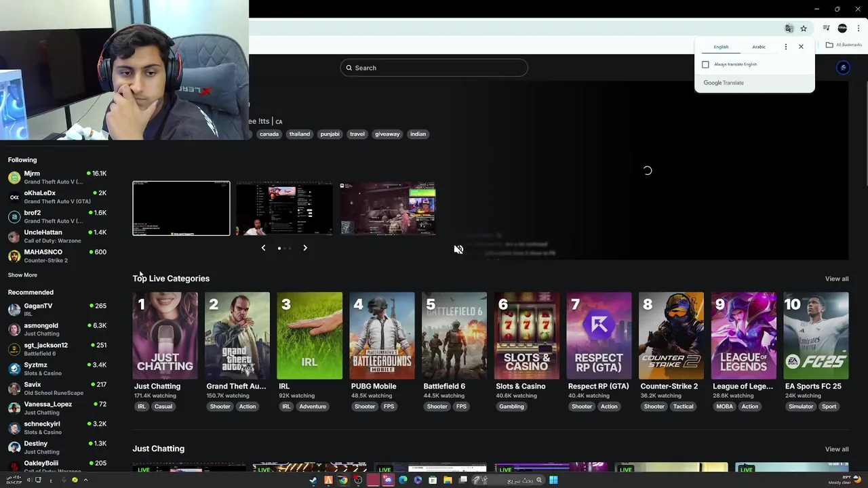Unmute the featured stream volume icon
The height and width of the screenshot is (488, 868).
pos(458,249)
